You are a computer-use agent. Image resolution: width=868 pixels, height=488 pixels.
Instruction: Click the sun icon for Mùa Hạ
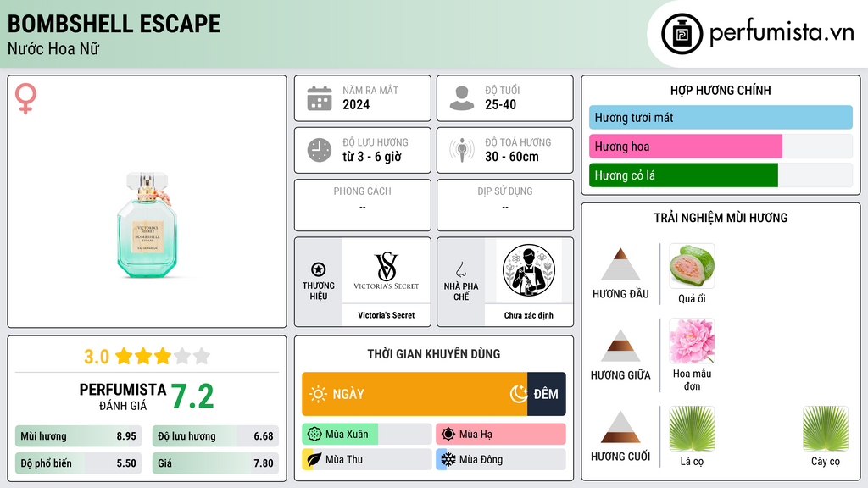point(448,435)
